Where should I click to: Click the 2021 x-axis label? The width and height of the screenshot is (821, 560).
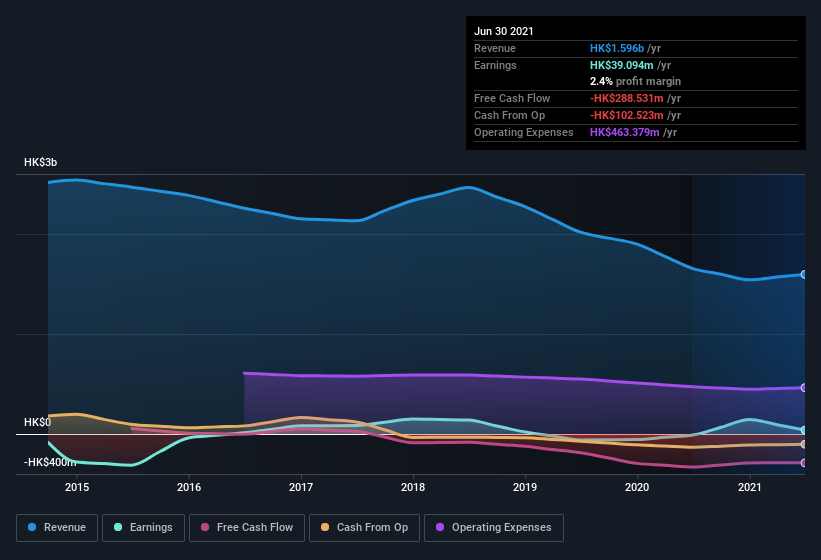click(x=750, y=487)
